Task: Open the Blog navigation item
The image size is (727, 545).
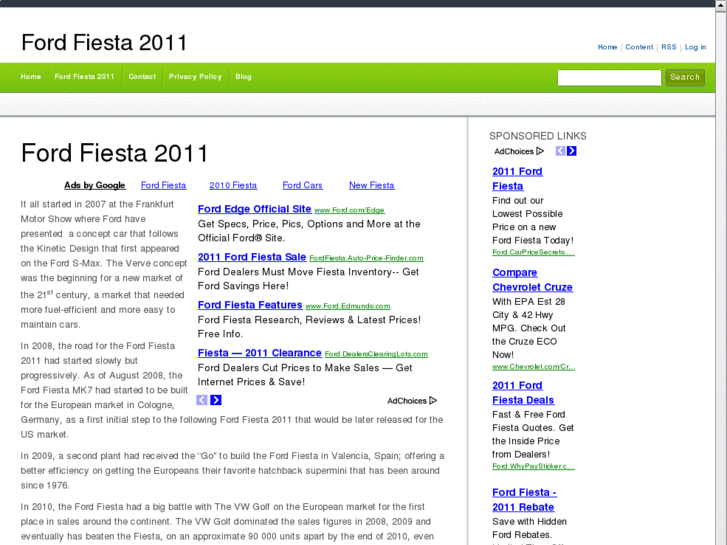Action: pyautogui.click(x=243, y=77)
